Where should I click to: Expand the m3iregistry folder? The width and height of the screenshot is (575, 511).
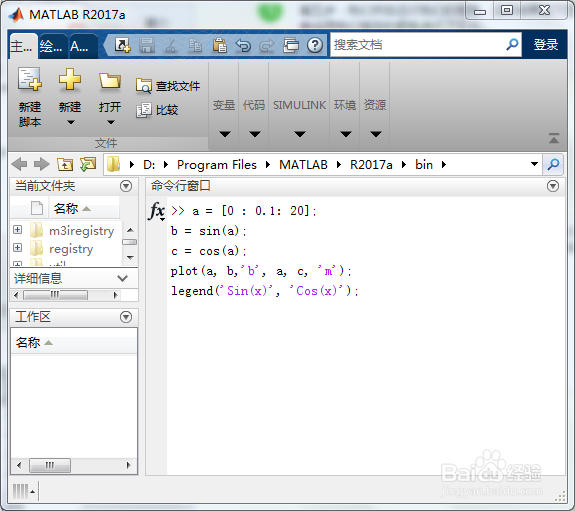coord(17,230)
